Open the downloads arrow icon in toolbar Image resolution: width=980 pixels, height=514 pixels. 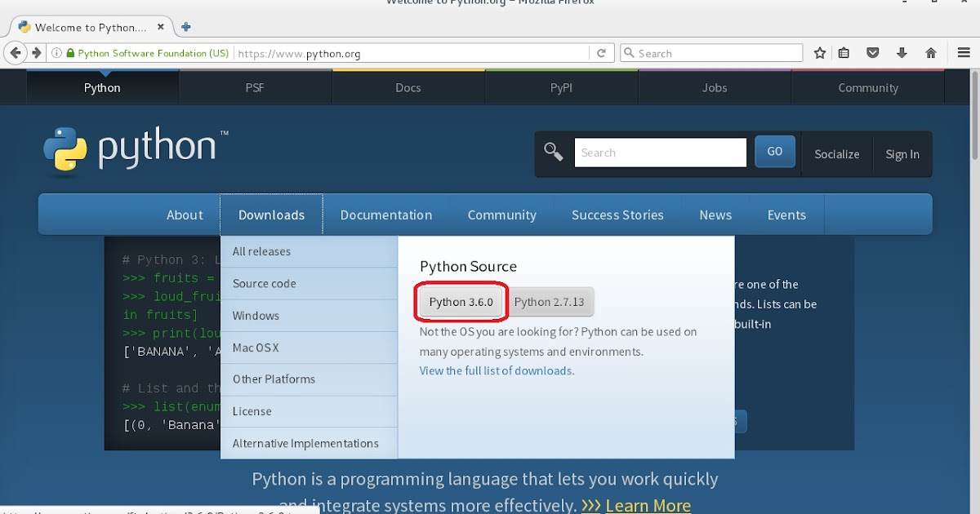(x=902, y=53)
